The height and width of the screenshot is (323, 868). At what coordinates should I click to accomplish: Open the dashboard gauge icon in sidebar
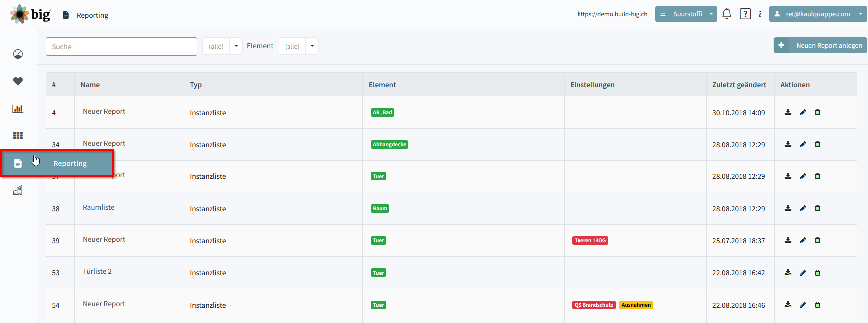(18, 54)
